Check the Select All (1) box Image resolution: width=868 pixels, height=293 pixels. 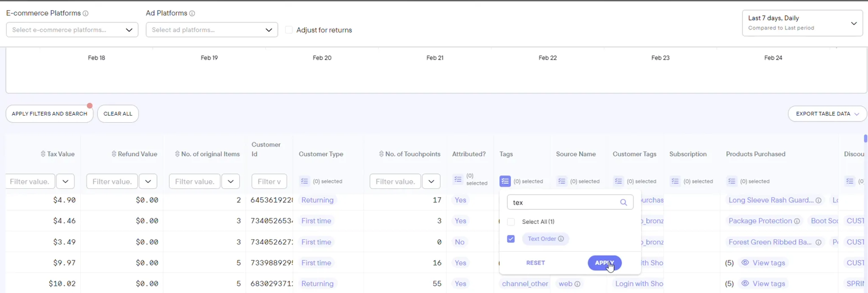click(511, 222)
